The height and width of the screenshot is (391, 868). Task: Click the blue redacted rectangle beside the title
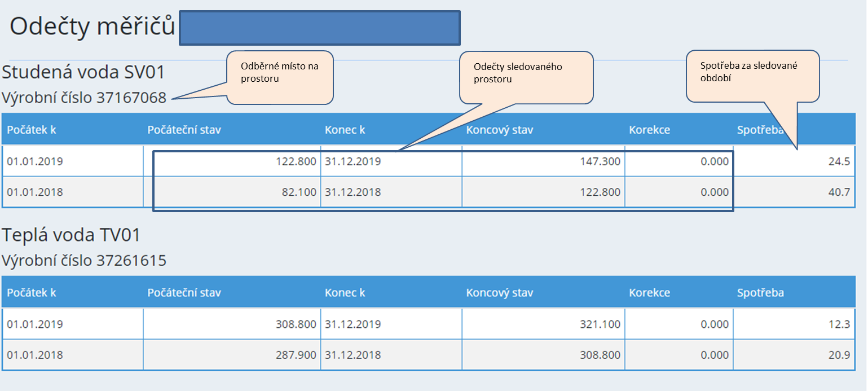tap(320, 28)
